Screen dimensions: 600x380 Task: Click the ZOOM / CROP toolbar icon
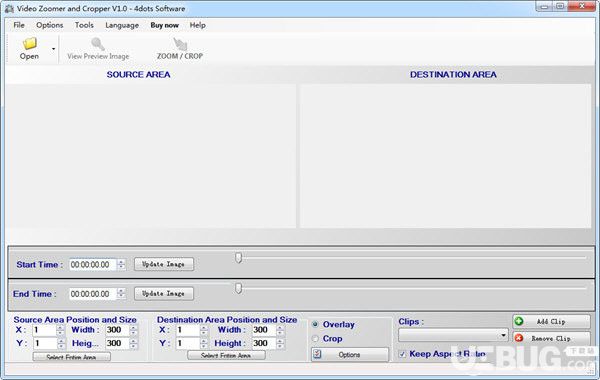coord(180,44)
